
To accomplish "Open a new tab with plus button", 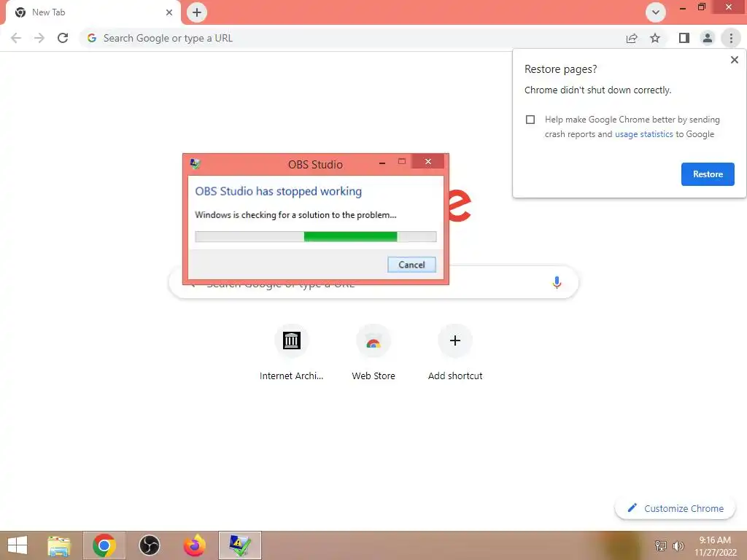I will [197, 12].
